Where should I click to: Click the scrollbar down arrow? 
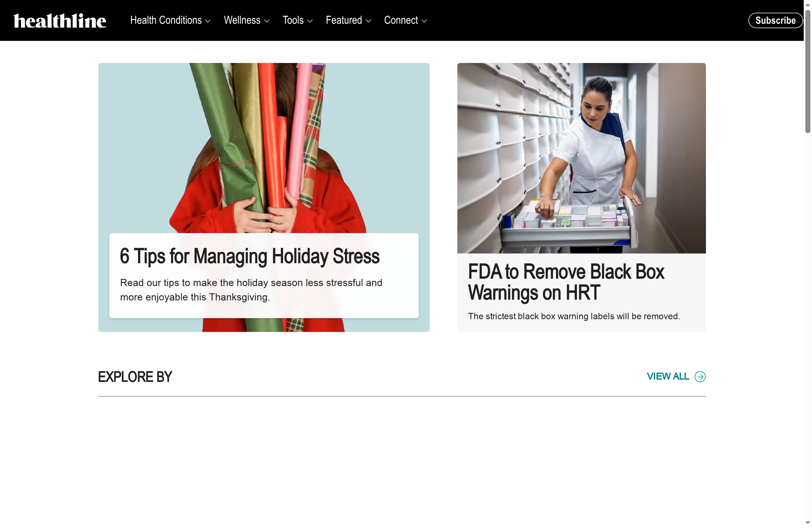coord(808,522)
